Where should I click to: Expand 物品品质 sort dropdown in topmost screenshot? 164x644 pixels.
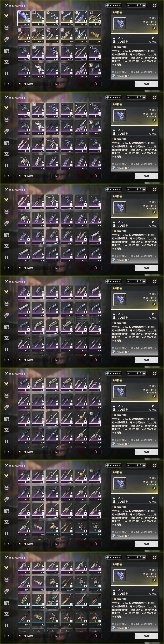34,84
